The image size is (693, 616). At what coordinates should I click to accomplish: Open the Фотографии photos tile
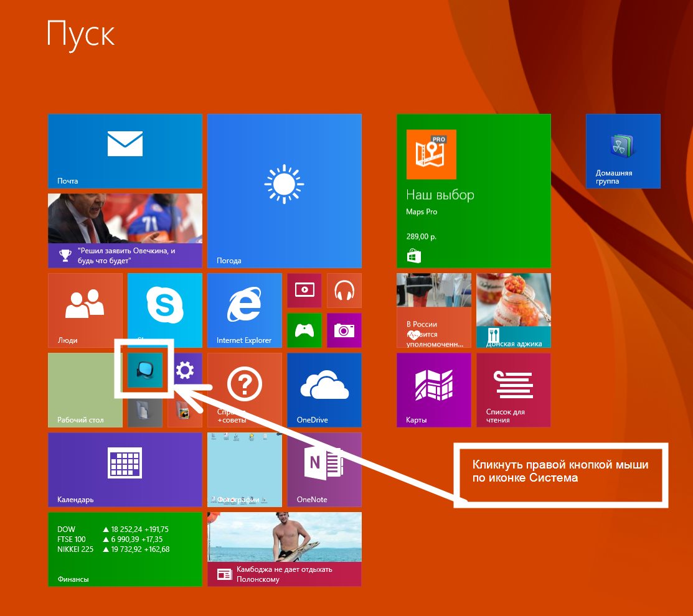pos(245,469)
